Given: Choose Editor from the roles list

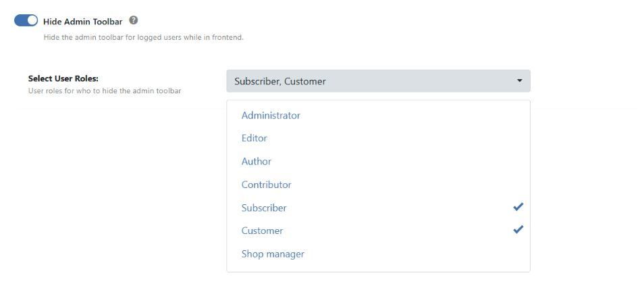Looking at the screenshot, I should click(254, 139).
